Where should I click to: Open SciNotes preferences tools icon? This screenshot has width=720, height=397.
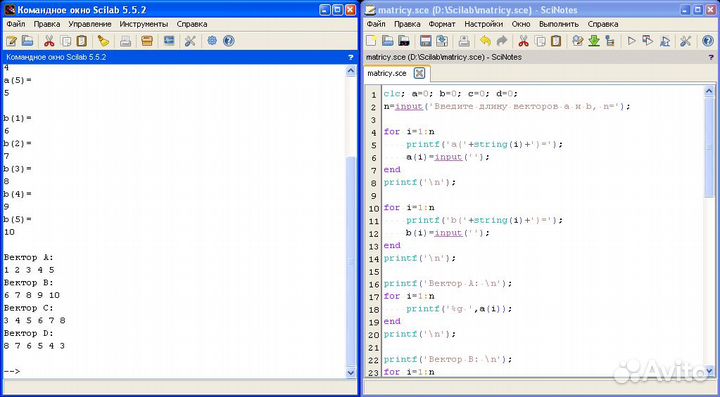click(686, 41)
